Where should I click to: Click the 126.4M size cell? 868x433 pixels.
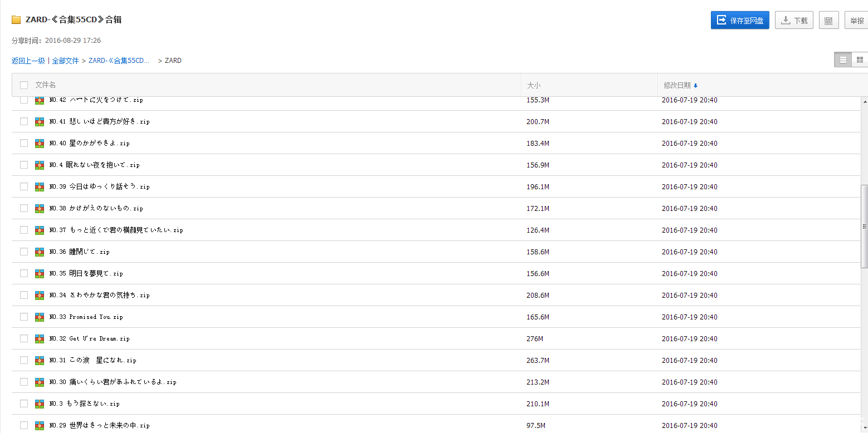538,230
